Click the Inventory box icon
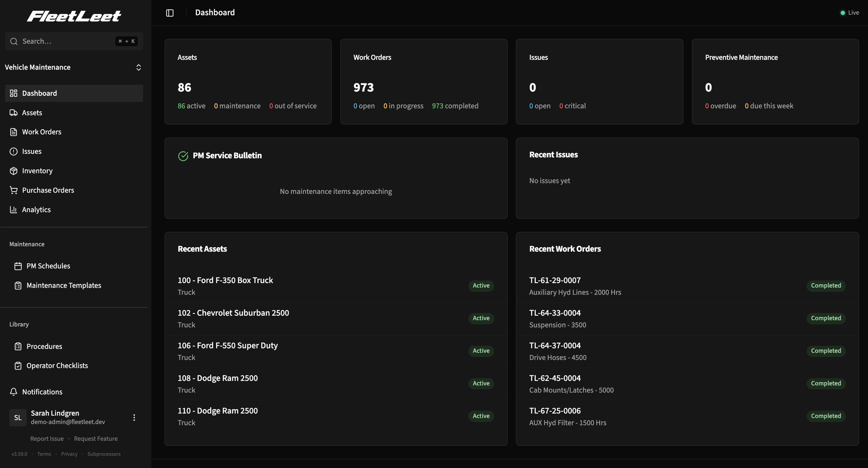 (x=13, y=171)
